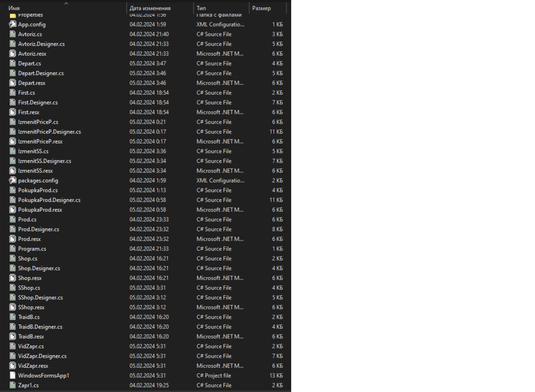The width and height of the screenshot is (535, 392).
Task: Sort by Дата изменения column header
Action: (150, 8)
